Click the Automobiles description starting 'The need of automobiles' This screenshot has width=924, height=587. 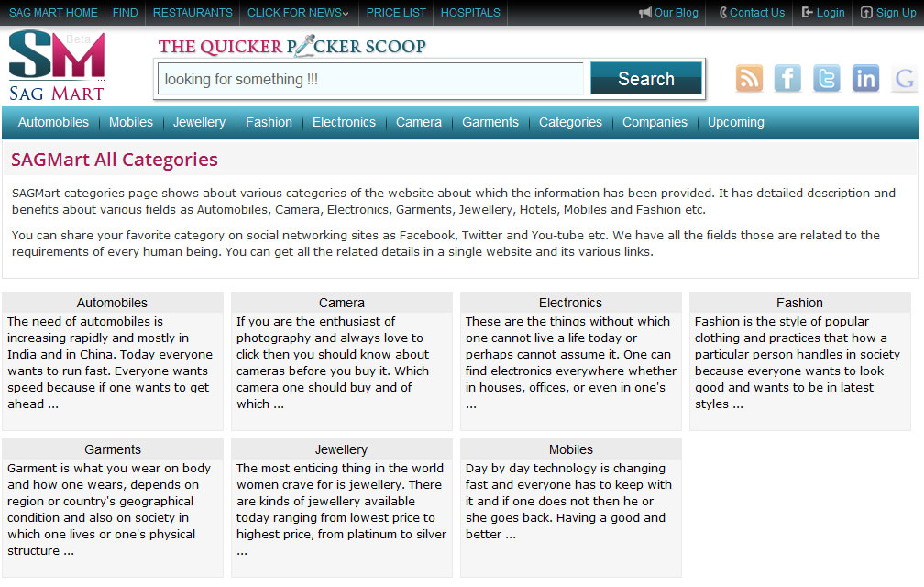110,362
